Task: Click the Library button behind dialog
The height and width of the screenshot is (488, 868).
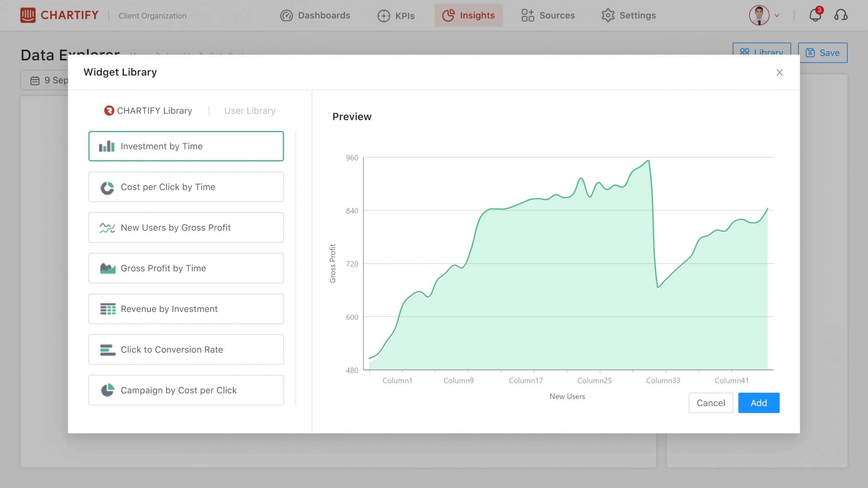Action: (x=762, y=49)
